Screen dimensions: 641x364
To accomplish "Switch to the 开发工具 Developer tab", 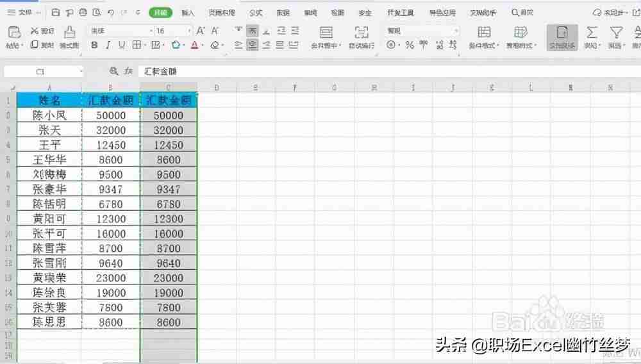I will [x=400, y=13].
